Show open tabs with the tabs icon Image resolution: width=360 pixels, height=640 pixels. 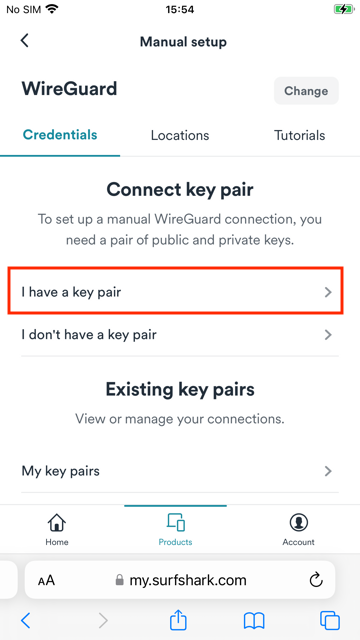pos(330,621)
